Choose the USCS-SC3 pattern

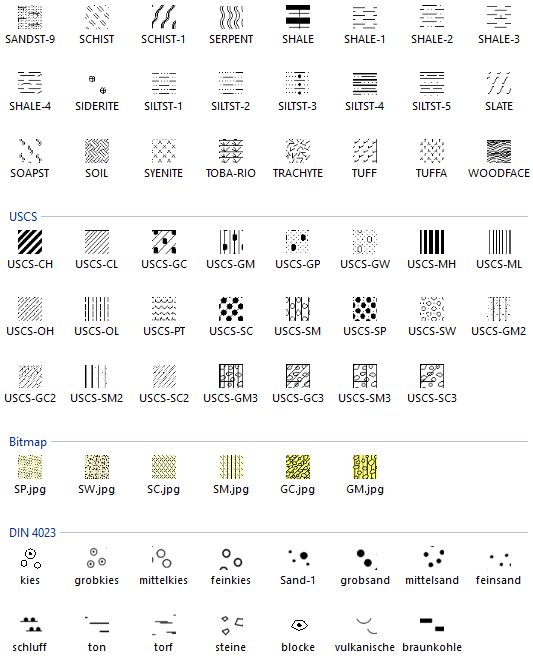[432, 376]
